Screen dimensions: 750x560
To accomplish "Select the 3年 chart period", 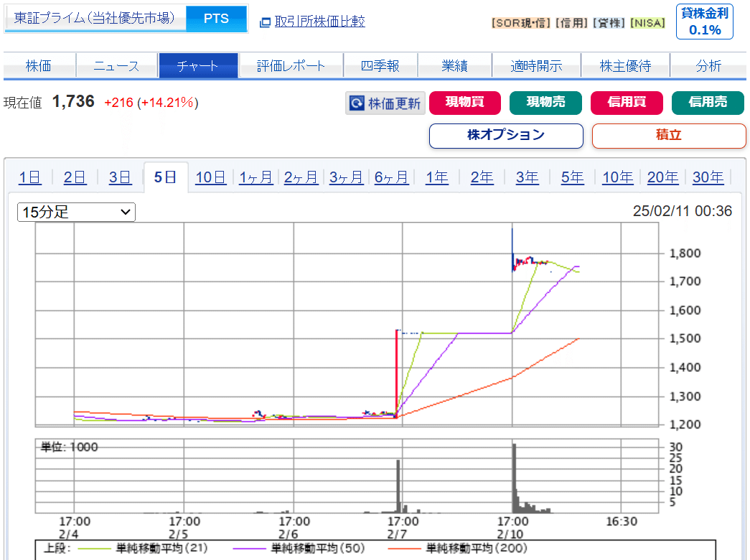I will click(527, 177).
